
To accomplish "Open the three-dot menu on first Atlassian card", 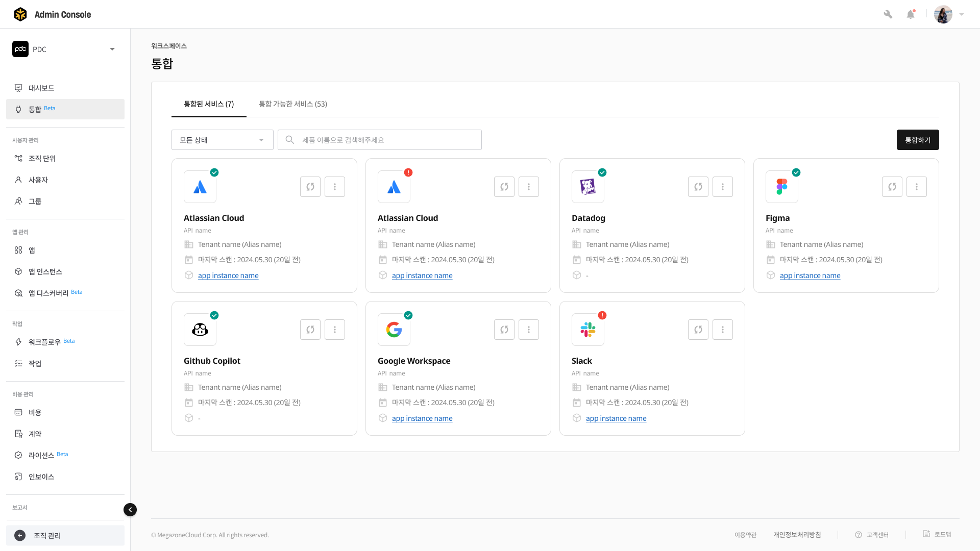I will (x=335, y=187).
